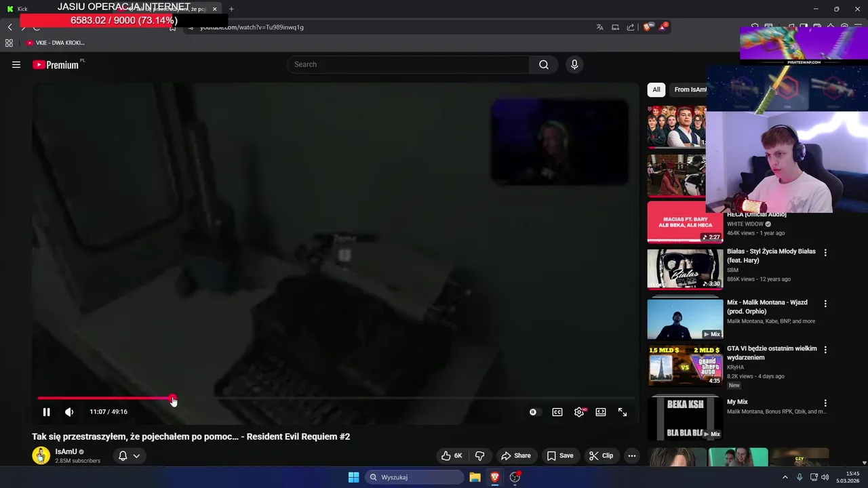Expand the system tray hidden icons chevron
Viewport: 868px width, 488px height.
(785, 477)
